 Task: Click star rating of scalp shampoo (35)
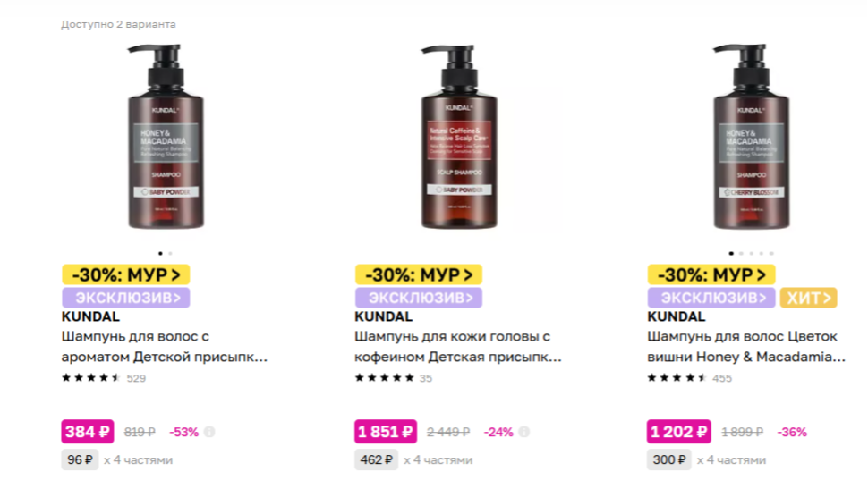click(x=384, y=378)
